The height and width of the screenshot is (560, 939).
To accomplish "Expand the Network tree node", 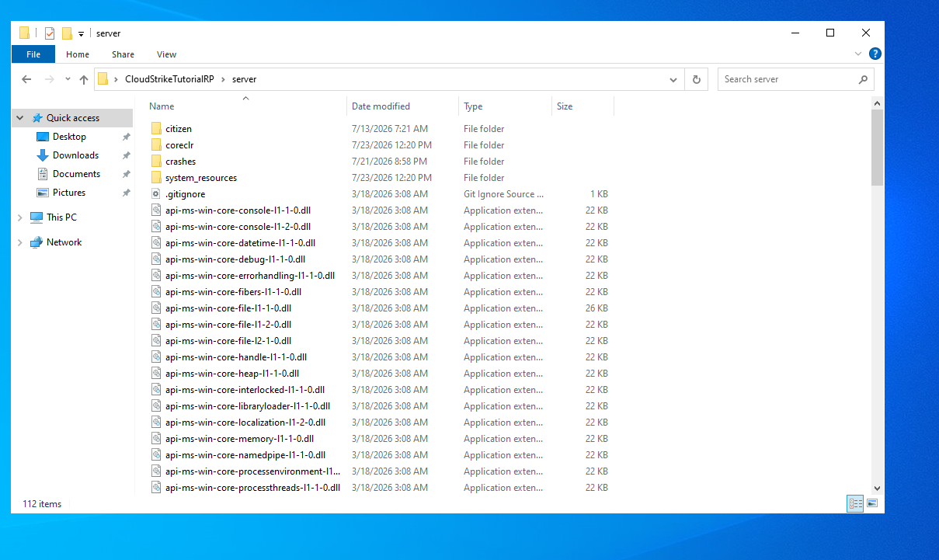I will coord(20,242).
